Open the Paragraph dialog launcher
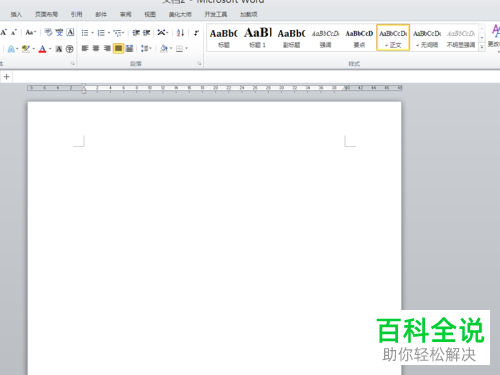The image size is (500, 375). [x=199, y=63]
